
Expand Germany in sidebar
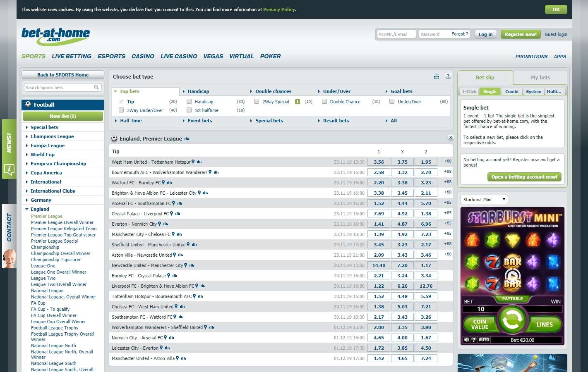click(x=41, y=200)
